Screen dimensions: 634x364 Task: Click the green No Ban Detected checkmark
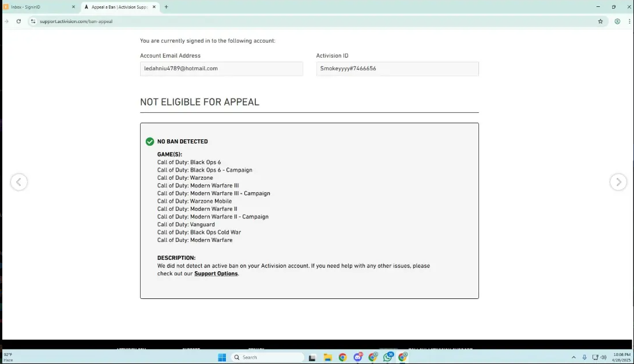click(150, 142)
